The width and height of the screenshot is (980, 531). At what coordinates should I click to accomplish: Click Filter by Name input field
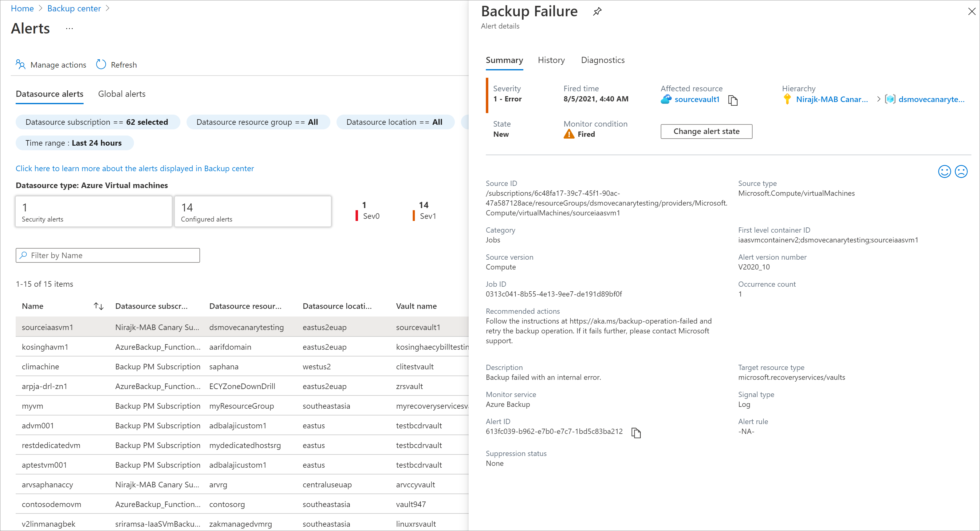click(x=108, y=255)
